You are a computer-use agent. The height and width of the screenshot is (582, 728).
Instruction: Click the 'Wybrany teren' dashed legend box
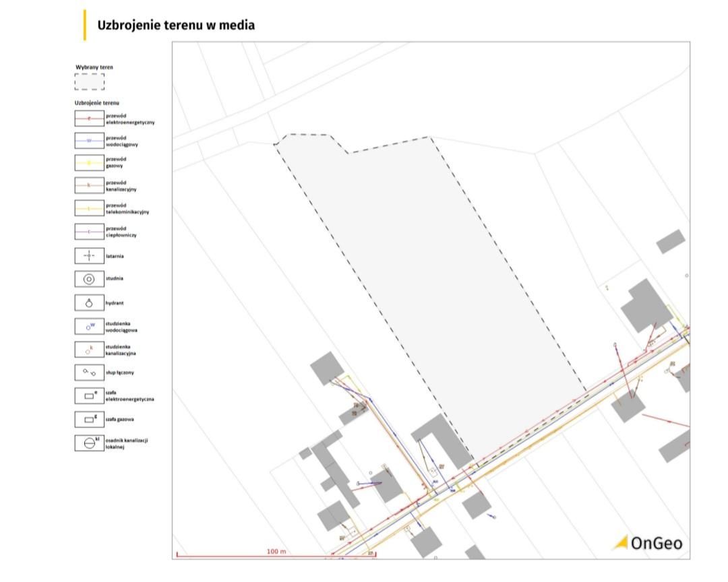tap(89, 82)
